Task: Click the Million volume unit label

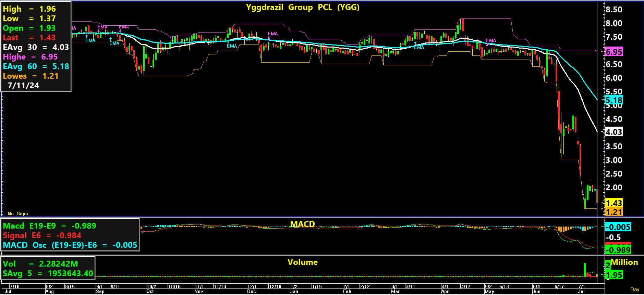Action: pos(624,262)
